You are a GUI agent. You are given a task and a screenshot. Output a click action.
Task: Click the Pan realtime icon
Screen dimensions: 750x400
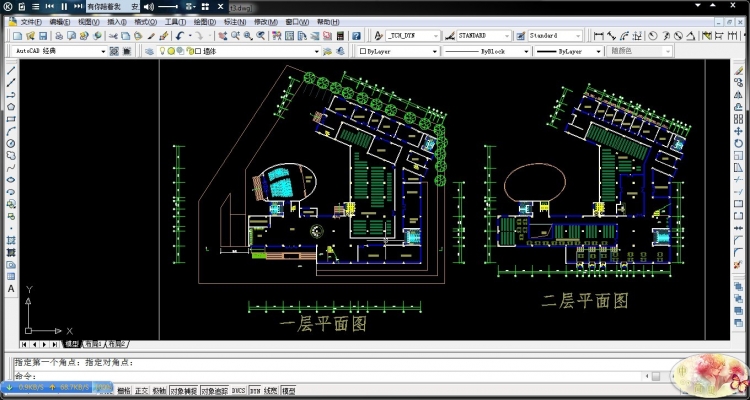223,36
